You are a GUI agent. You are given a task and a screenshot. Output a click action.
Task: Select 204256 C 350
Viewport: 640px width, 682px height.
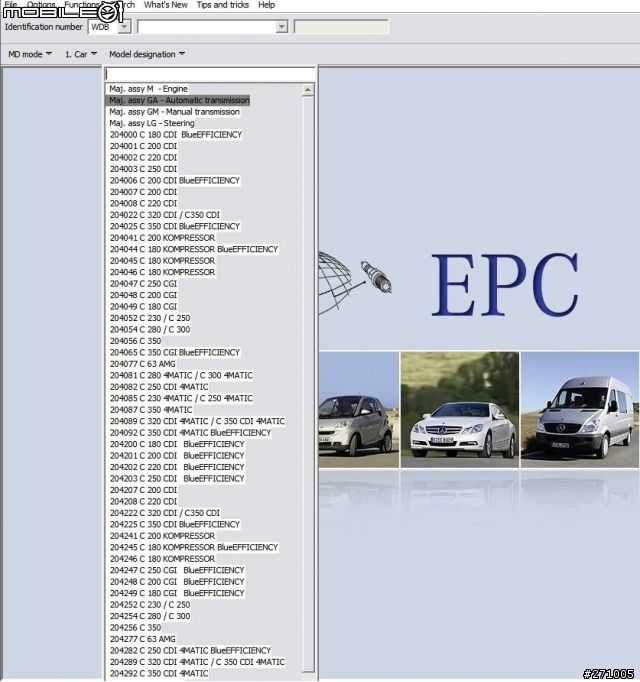tap(135, 628)
